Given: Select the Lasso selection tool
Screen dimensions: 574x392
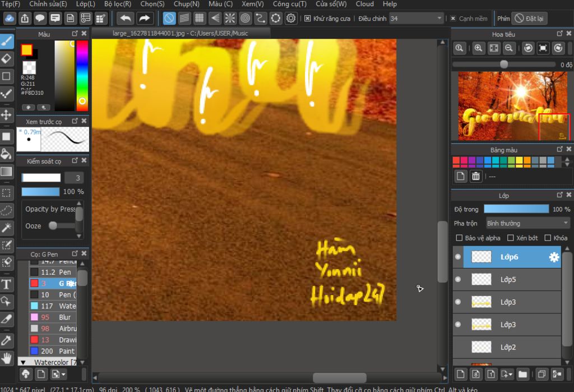Looking at the screenshot, I should coord(7,210).
